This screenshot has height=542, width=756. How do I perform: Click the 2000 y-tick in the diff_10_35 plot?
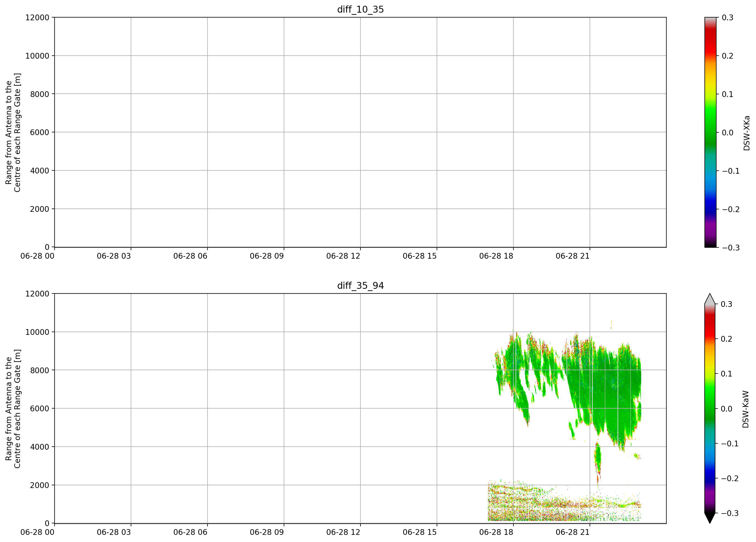40,209
